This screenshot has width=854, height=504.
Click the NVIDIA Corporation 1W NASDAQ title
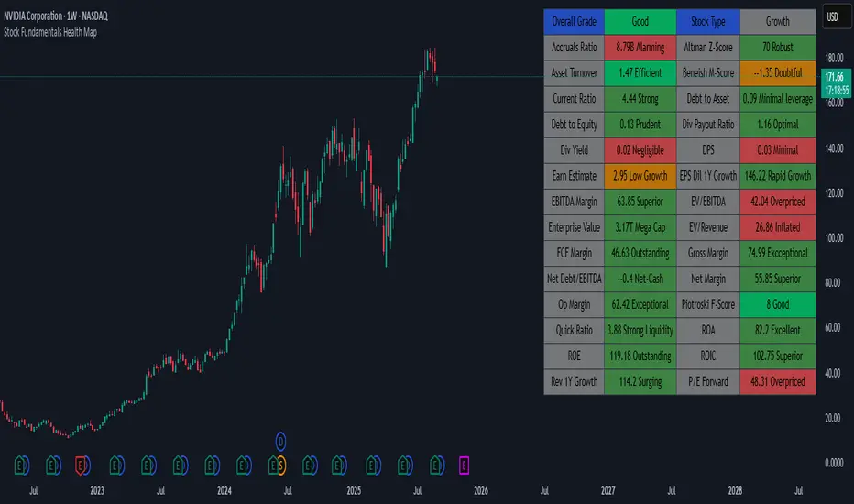point(56,16)
